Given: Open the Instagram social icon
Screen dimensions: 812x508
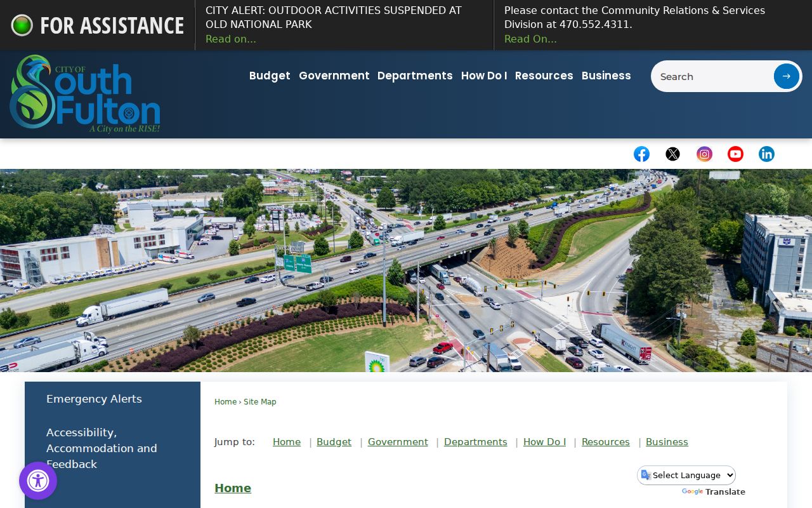Looking at the screenshot, I should 704,154.
